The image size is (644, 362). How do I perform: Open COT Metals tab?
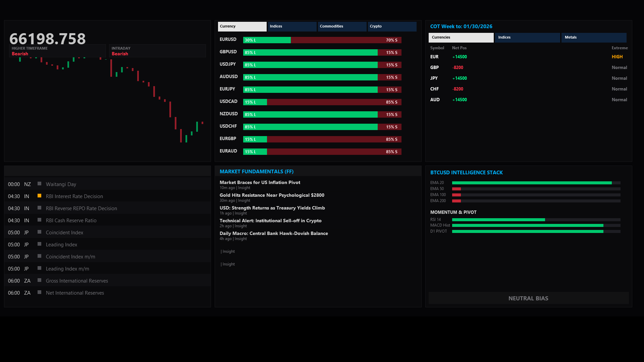click(593, 38)
